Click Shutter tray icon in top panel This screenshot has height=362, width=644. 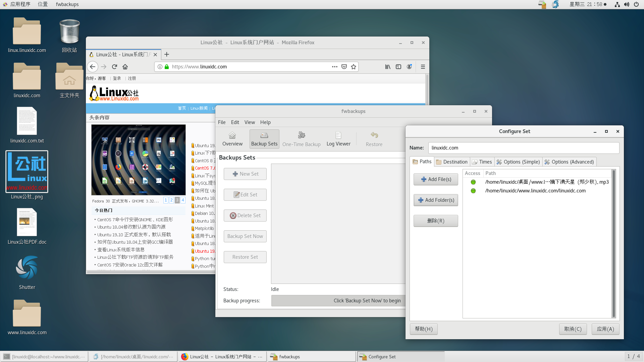click(555, 4)
